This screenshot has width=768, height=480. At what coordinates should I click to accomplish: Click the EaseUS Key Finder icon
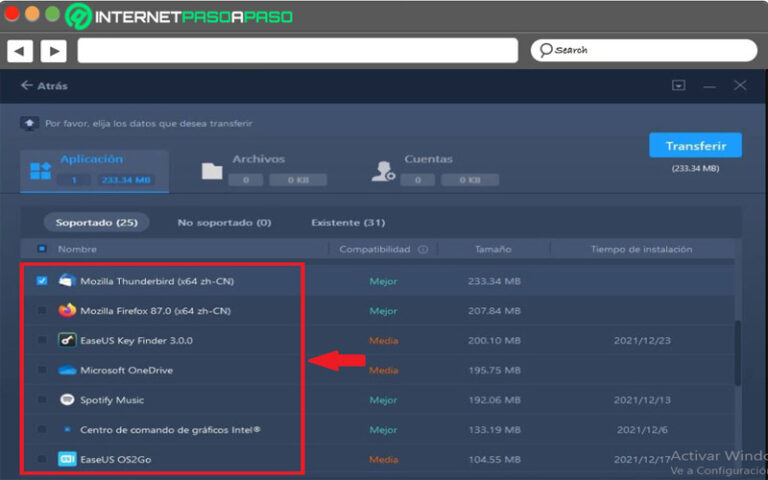(67, 340)
